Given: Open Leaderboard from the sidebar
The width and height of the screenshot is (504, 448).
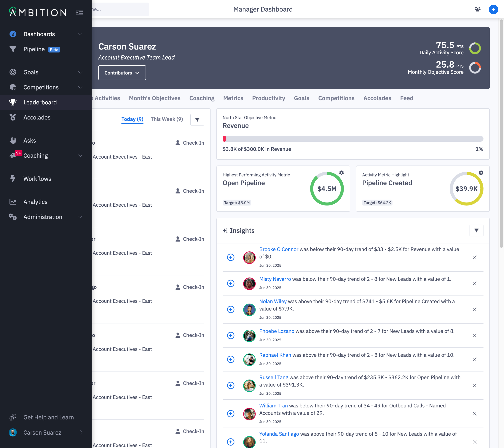Looking at the screenshot, I should coord(40,102).
